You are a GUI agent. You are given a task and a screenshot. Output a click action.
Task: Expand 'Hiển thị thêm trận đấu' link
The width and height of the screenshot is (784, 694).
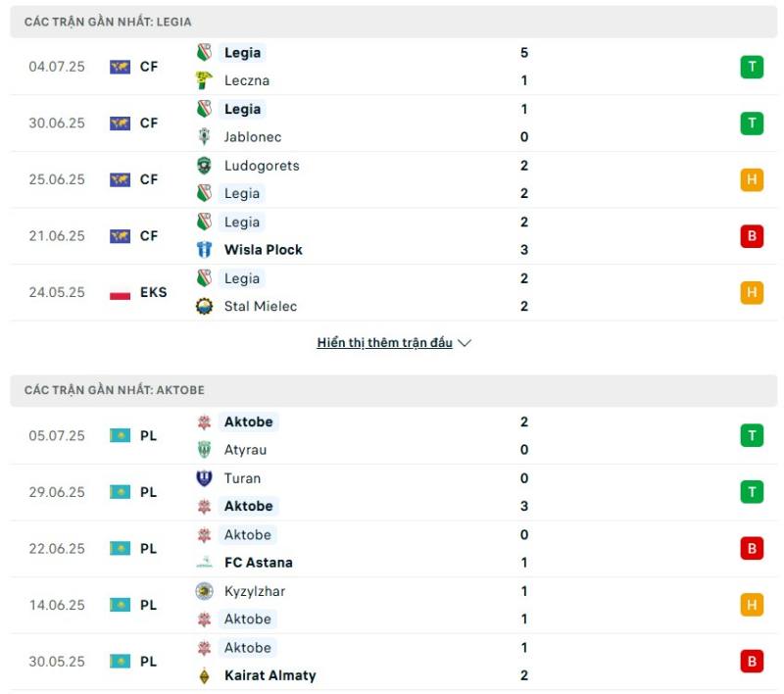click(384, 343)
